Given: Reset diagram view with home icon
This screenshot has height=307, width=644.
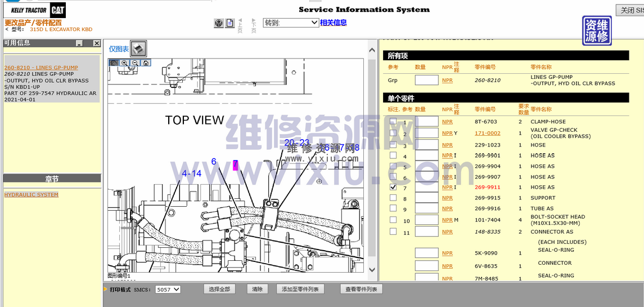Looking at the screenshot, I should point(146,63).
